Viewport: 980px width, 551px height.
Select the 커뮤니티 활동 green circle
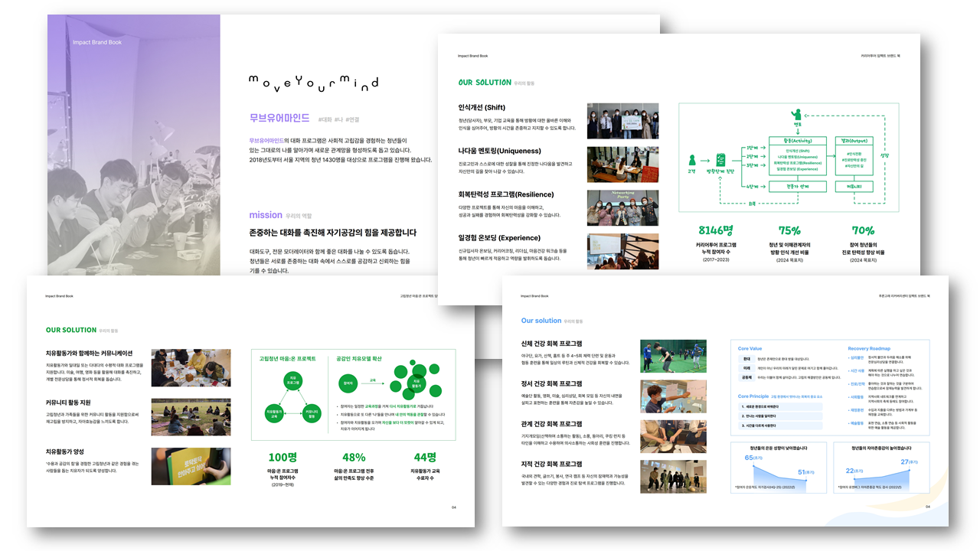coord(311,414)
